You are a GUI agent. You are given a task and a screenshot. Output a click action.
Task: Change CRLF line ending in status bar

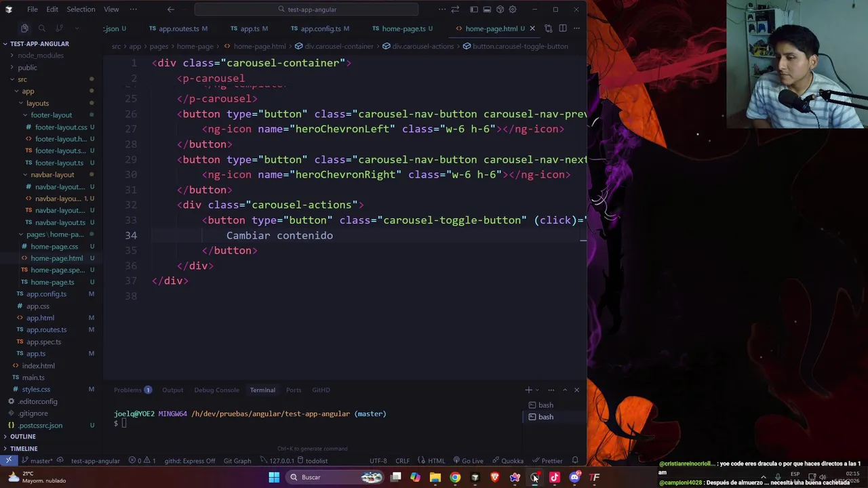click(403, 461)
